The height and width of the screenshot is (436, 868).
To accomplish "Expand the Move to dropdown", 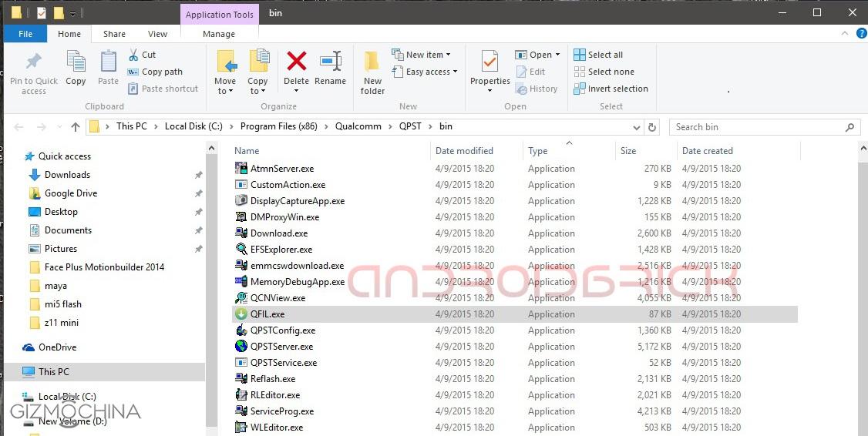I will 225,91.
